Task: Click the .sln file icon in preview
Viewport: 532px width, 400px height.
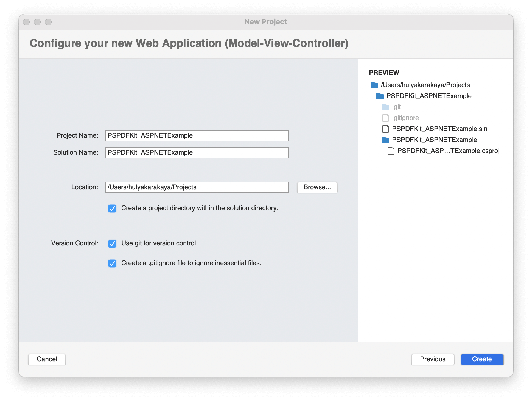Action: [x=385, y=129]
